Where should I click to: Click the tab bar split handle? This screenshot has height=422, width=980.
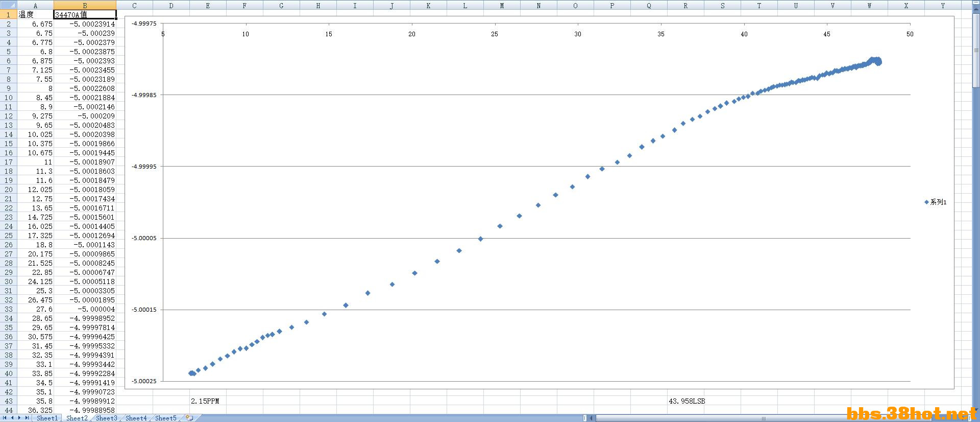(585, 418)
